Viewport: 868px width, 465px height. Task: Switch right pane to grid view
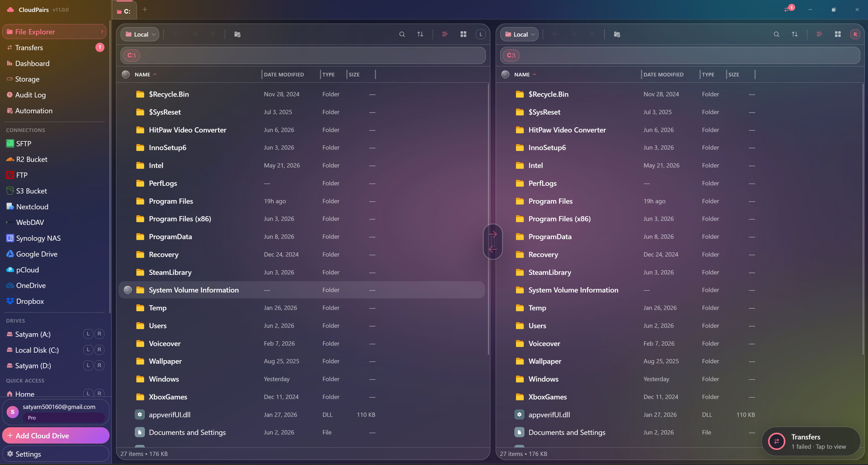click(838, 34)
